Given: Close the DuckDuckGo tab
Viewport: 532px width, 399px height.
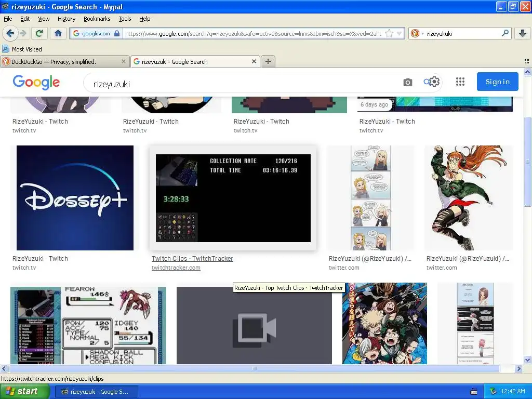Looking at the screenshot, I should coord(124,61).
